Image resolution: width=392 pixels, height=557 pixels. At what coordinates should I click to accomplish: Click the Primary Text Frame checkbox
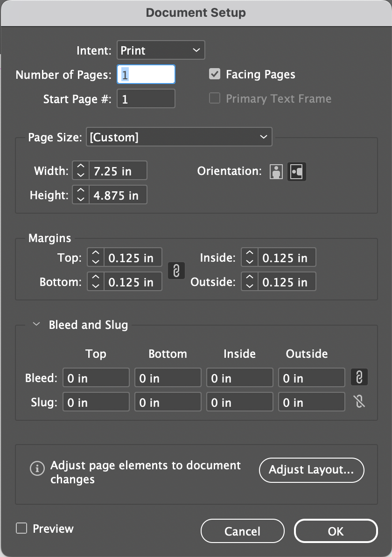[215, 98]
